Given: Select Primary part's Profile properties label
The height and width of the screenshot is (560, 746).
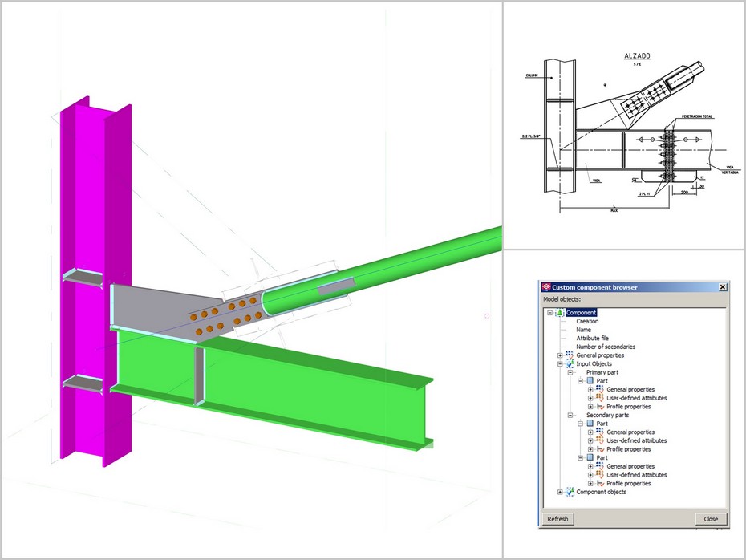Looking at the screenshot, I should pyautogui.click(x=629, y=407).
